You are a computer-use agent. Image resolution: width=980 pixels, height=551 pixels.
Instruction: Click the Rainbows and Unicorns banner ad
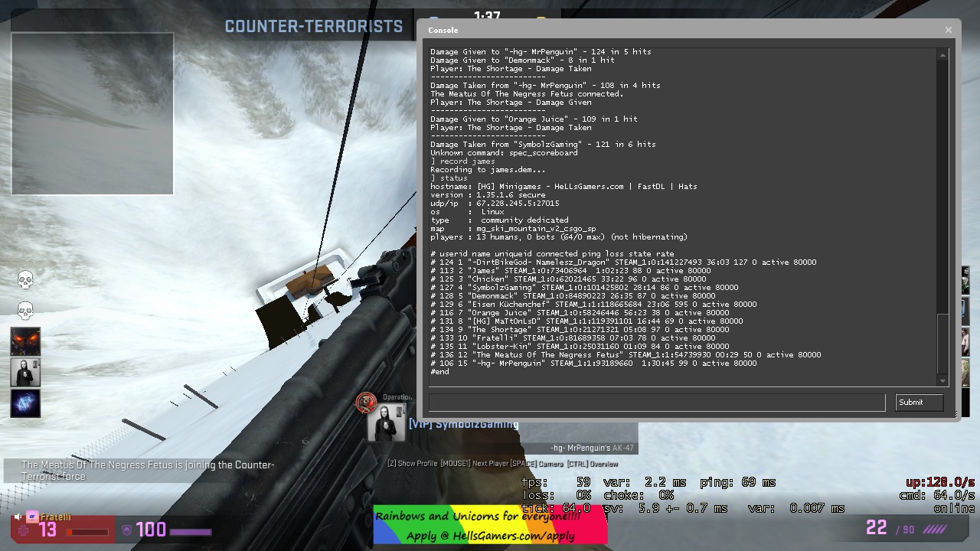pyautogui.click(x=490, y=525)
